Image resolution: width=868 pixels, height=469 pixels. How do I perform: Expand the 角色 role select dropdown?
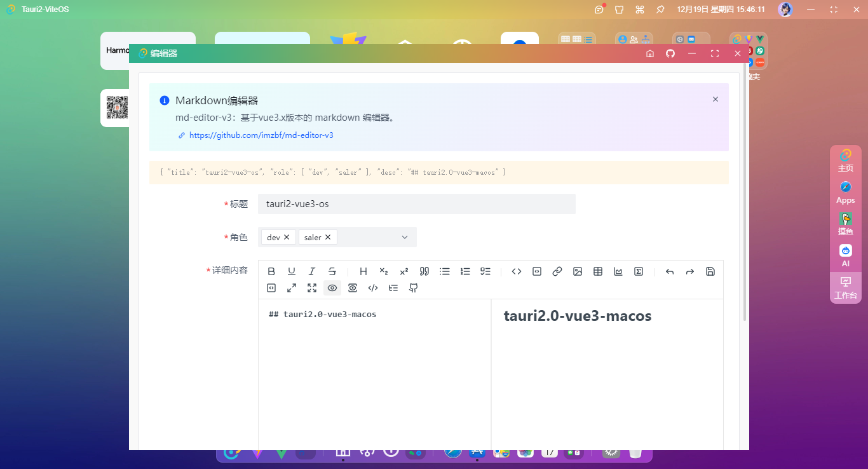click(405, 237)
